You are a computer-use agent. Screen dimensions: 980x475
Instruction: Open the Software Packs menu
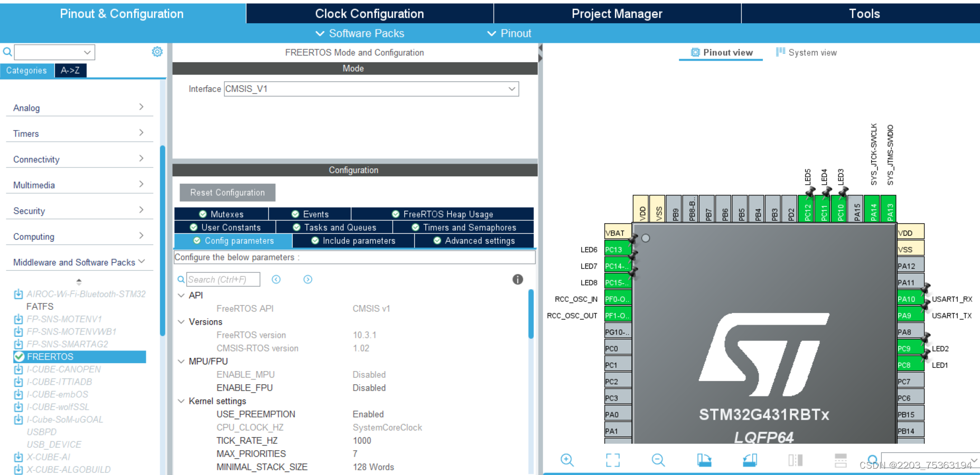360,33
